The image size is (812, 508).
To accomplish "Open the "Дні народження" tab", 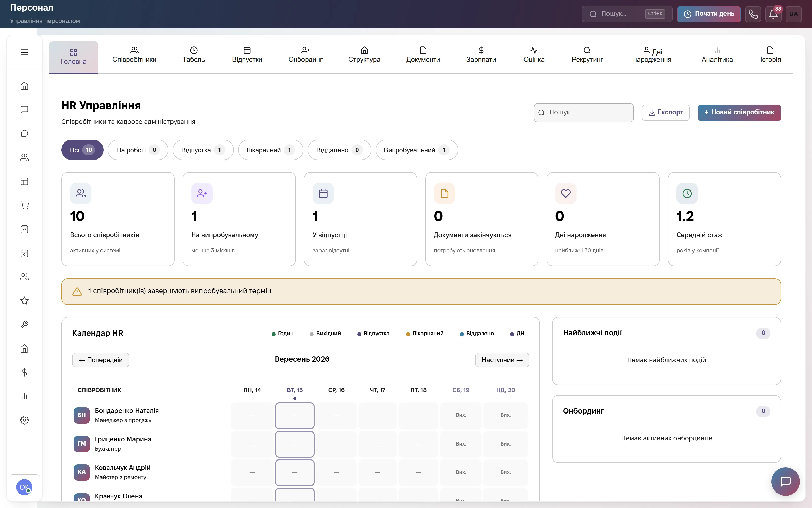I will 652,55.
